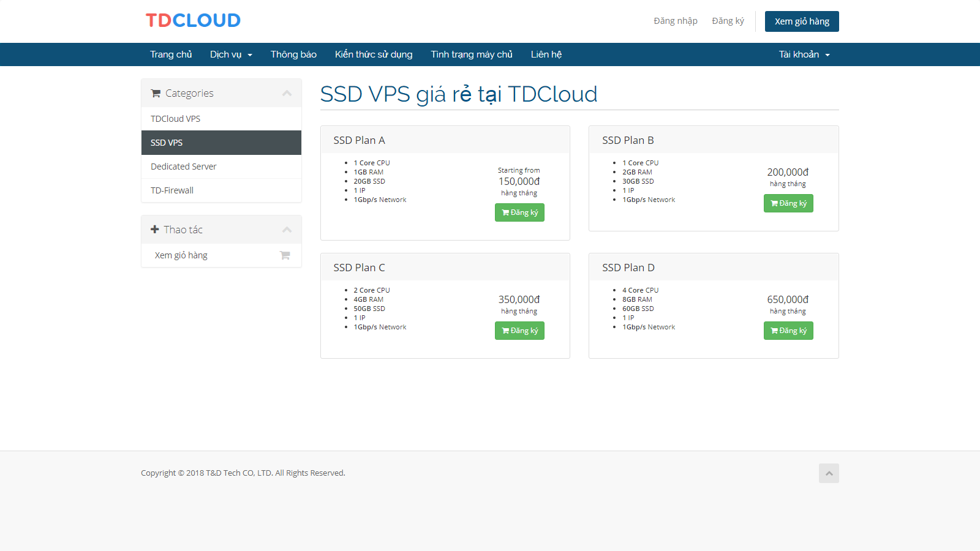This screenshot has height=551, width=980.
Task: Open the Tài khoản dropdown menu
Action: click(804, 54)
